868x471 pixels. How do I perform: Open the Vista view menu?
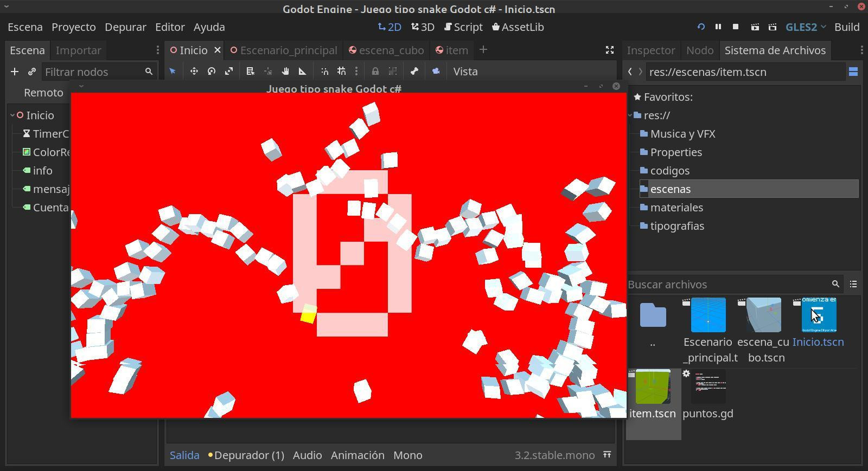click(x=465, y=72)
